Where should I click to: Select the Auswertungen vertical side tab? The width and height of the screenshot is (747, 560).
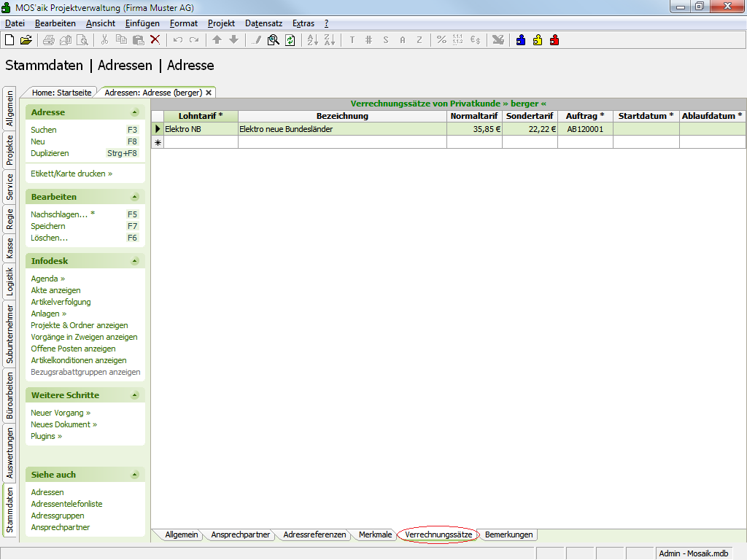tap(9, 453)
